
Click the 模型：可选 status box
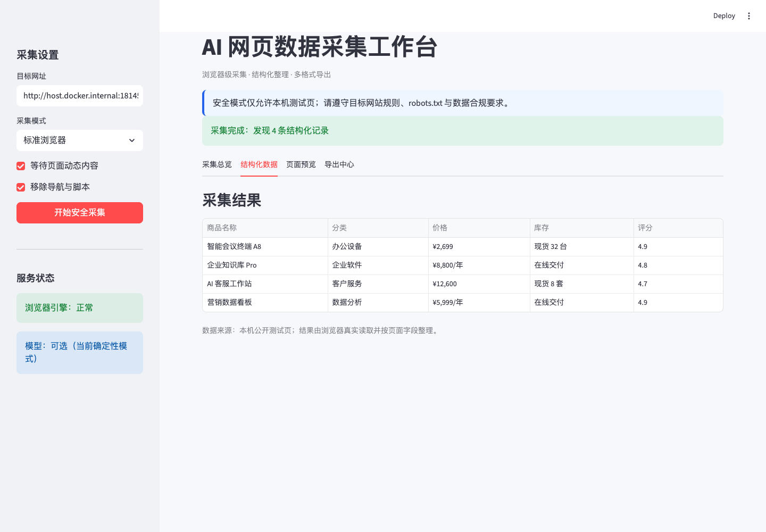80,353
